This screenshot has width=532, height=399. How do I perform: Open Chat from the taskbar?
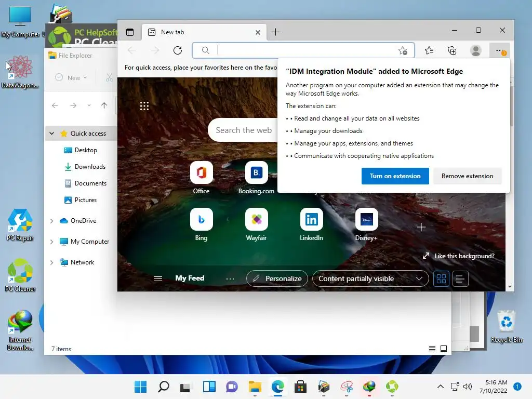pos(232,387)
